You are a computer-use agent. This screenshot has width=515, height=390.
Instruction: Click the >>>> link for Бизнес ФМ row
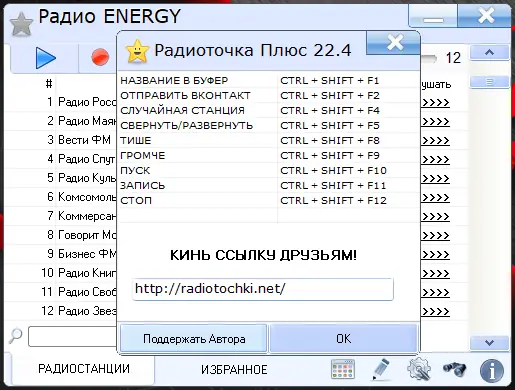point(435,254)
